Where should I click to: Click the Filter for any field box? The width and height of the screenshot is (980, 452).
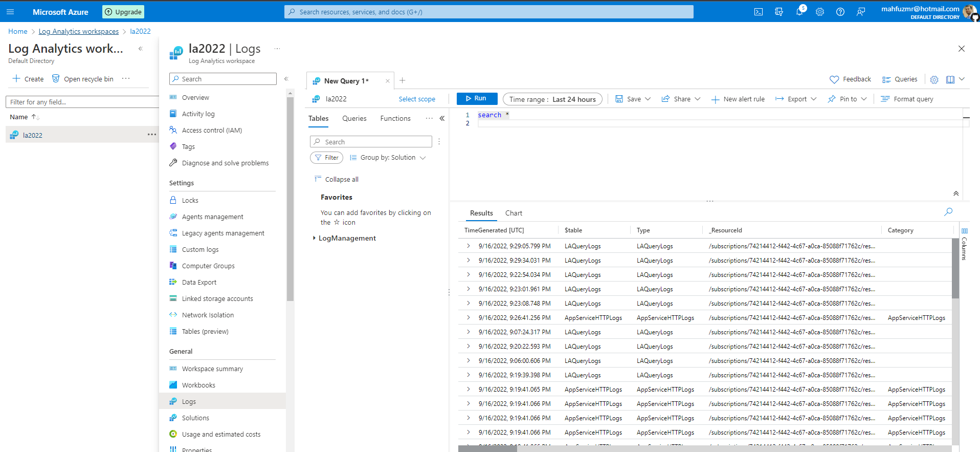[x=82, y=102]
